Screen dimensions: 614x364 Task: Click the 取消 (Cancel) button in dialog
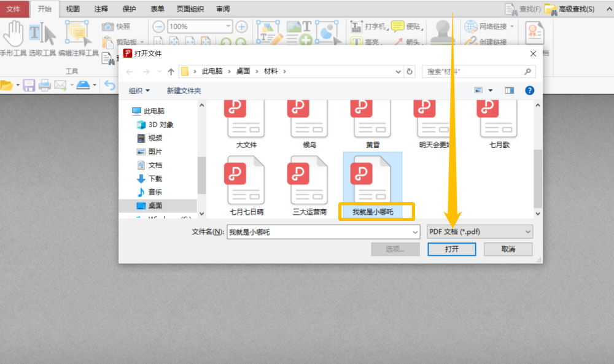508,249
